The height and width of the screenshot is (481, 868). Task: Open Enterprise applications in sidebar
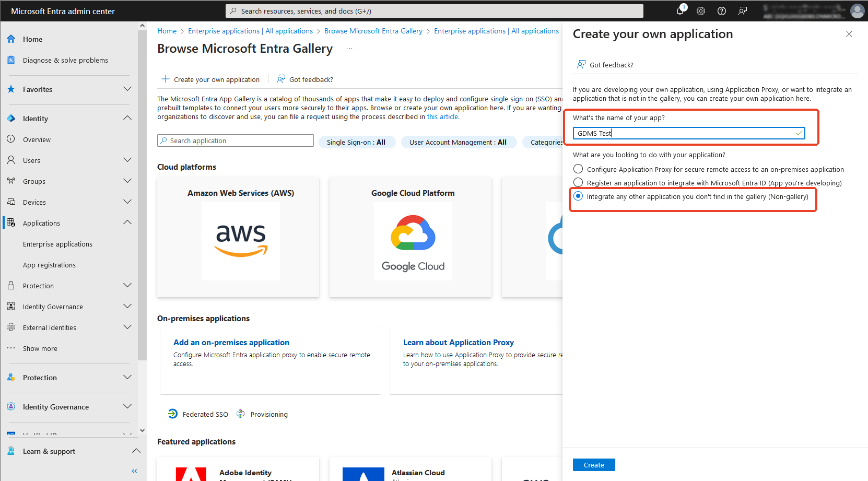pyautogui.click(x=57, y=244)
